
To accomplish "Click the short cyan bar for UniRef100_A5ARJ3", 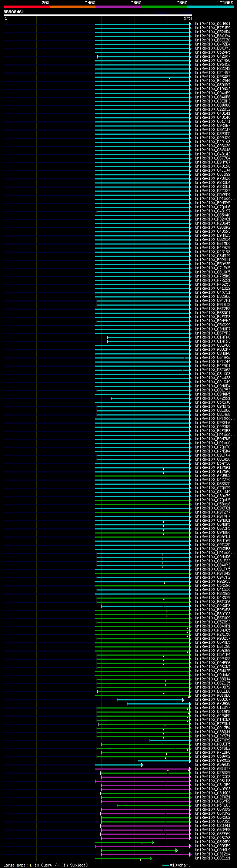I will 119,765.
